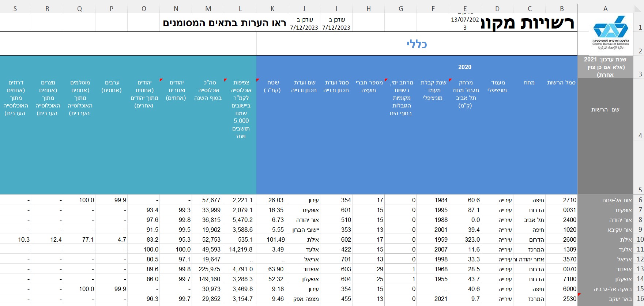The width and height of the screenshot is (644, 306).
Task: Click the 'מצפה אפק' committee name cell
Action: pyautogui.click(x=304, y=299)
